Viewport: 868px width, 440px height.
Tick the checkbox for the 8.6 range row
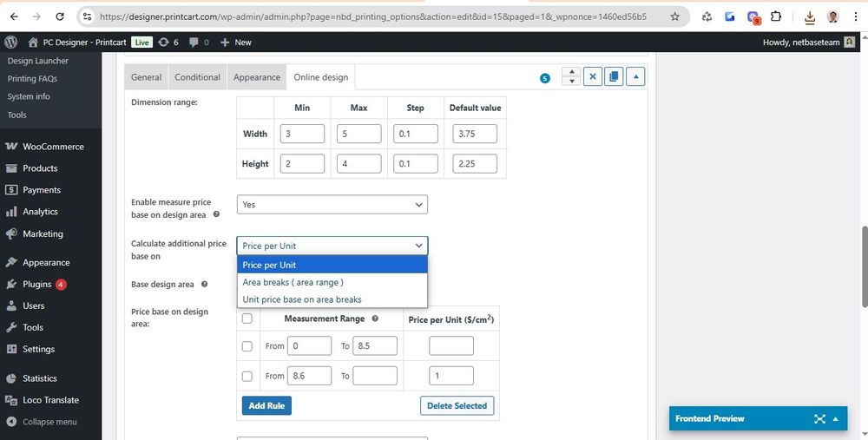(247, 376)
